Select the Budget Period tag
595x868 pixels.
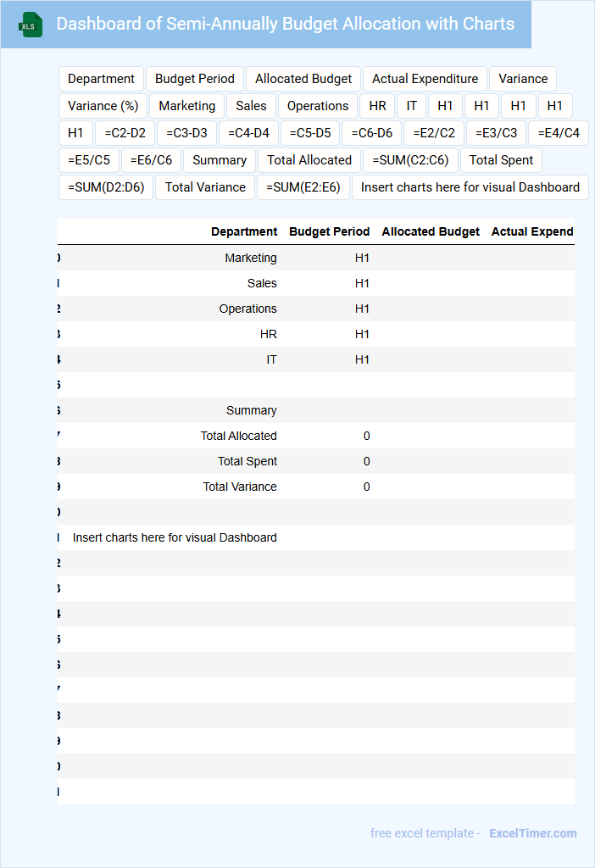tap(195, 79)
